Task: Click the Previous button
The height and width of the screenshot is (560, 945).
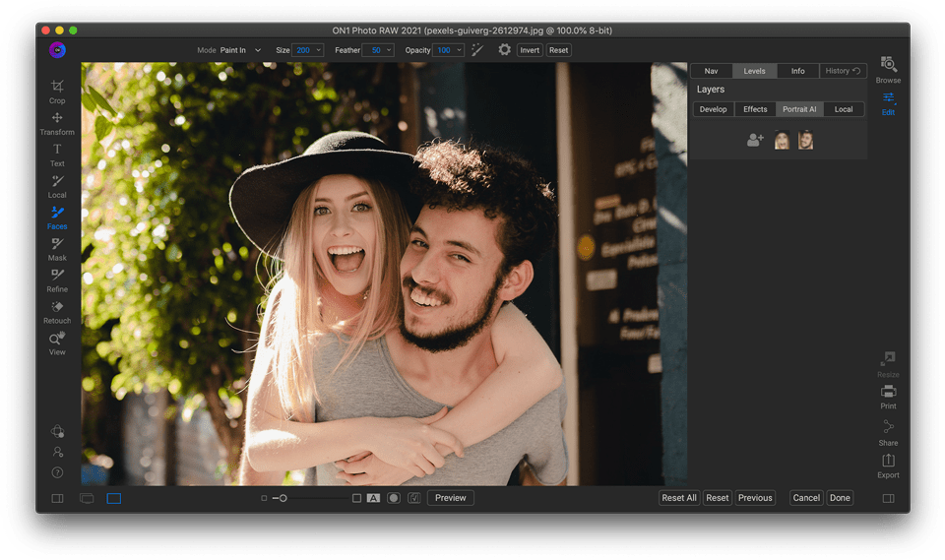Action: point(755,498)
